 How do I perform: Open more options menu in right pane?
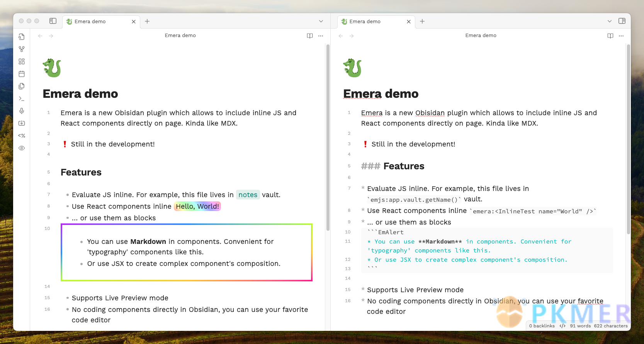point(621,36)
